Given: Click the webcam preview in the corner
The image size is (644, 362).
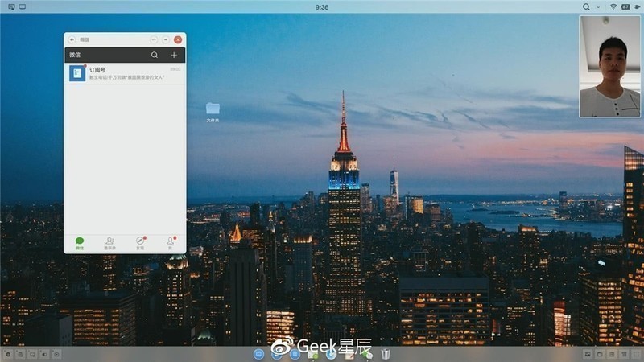Looking at the screenshot, I should 610,67.
